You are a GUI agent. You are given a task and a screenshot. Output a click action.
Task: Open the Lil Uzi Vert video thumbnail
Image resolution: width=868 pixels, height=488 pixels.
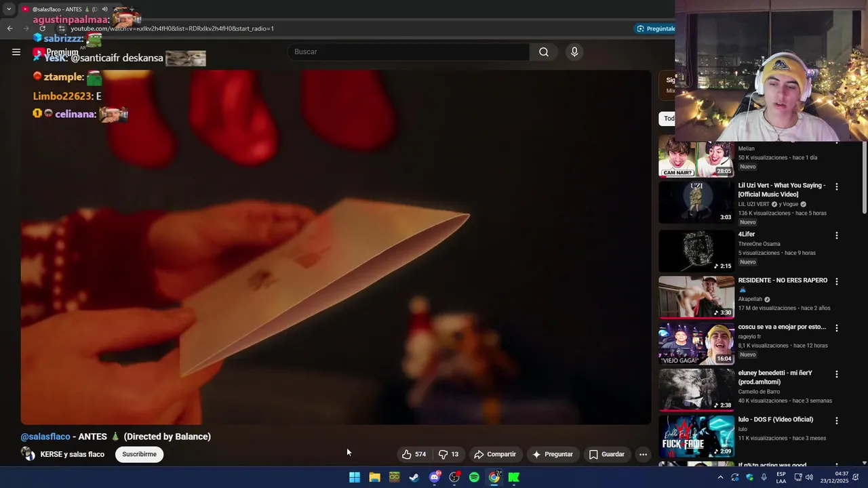point(696,202)
